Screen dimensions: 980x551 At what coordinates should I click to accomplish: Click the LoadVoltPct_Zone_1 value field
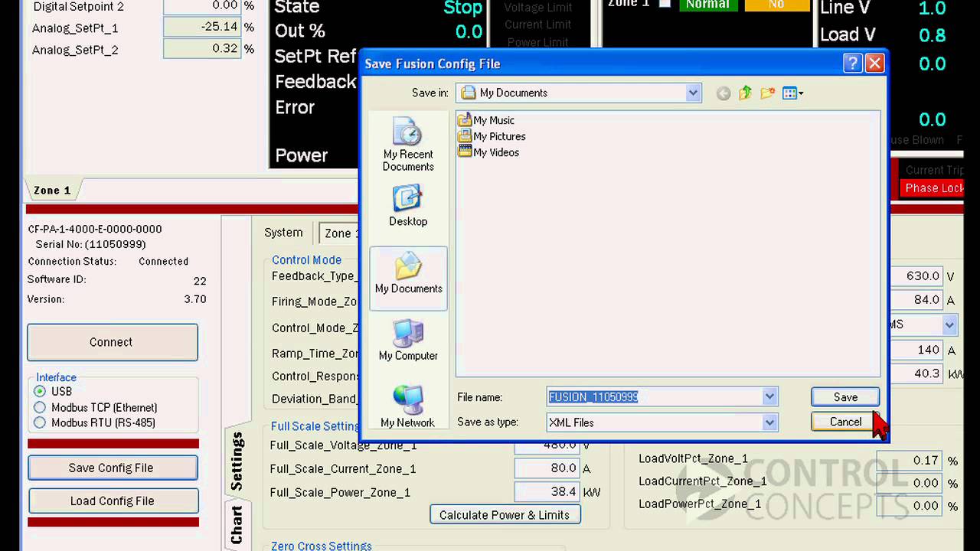click(x=910, y=461)
